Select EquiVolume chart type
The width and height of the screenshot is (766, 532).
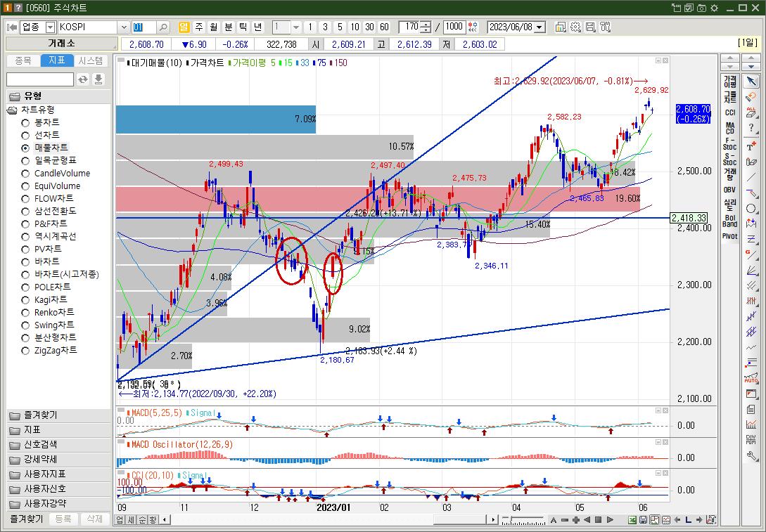51,186
